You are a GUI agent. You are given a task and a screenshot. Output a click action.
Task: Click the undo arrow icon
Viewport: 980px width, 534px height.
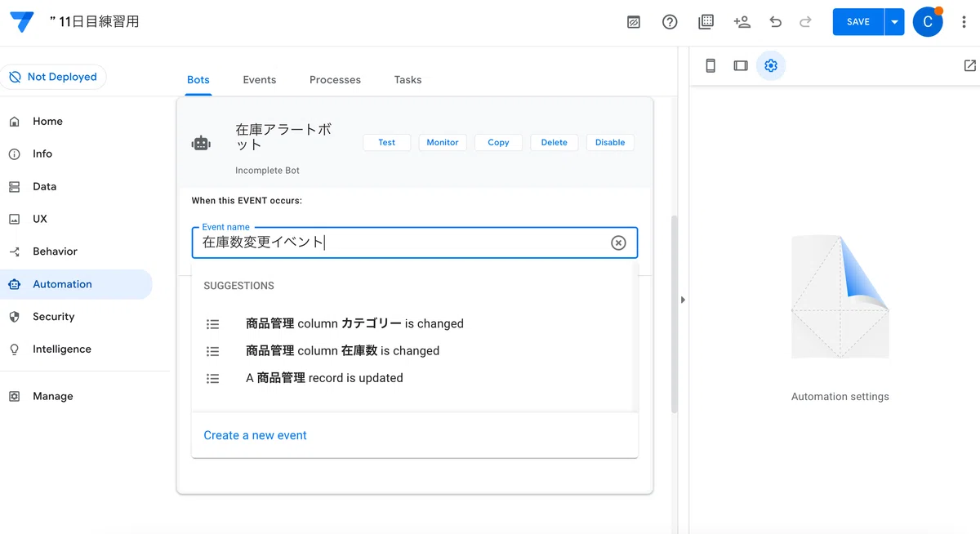(x=776, y=22)
